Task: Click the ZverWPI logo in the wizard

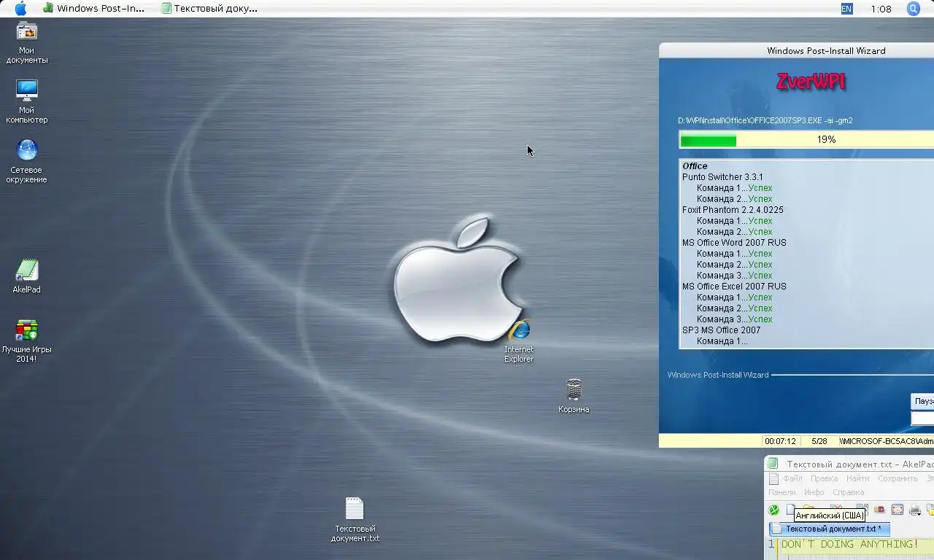Action: [x=811, y=82]
